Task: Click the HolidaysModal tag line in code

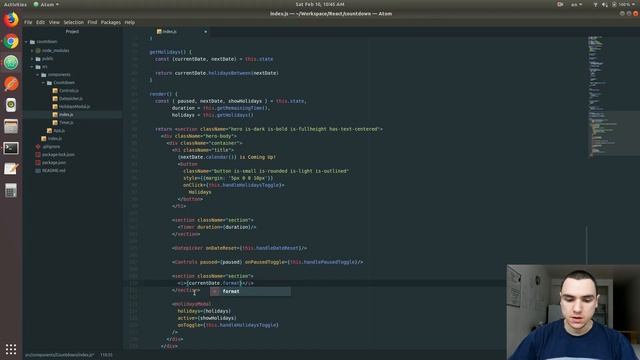Action: point(191,304)
